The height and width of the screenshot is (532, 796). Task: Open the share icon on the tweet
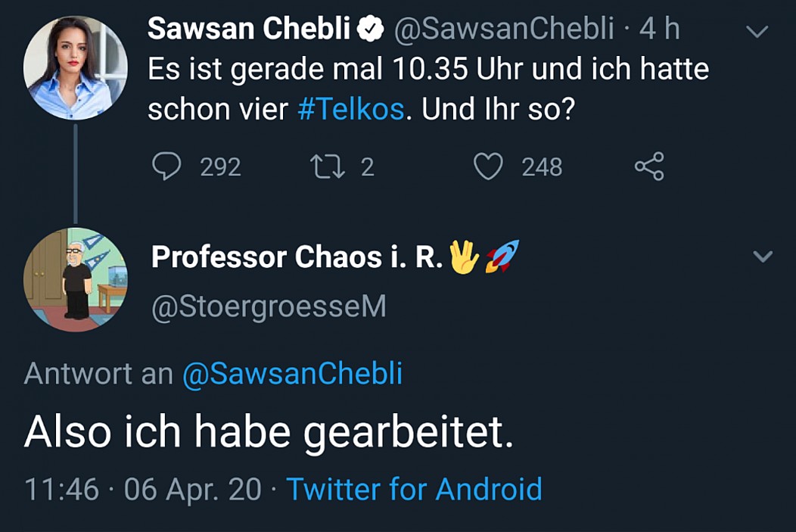pos(648,166)
